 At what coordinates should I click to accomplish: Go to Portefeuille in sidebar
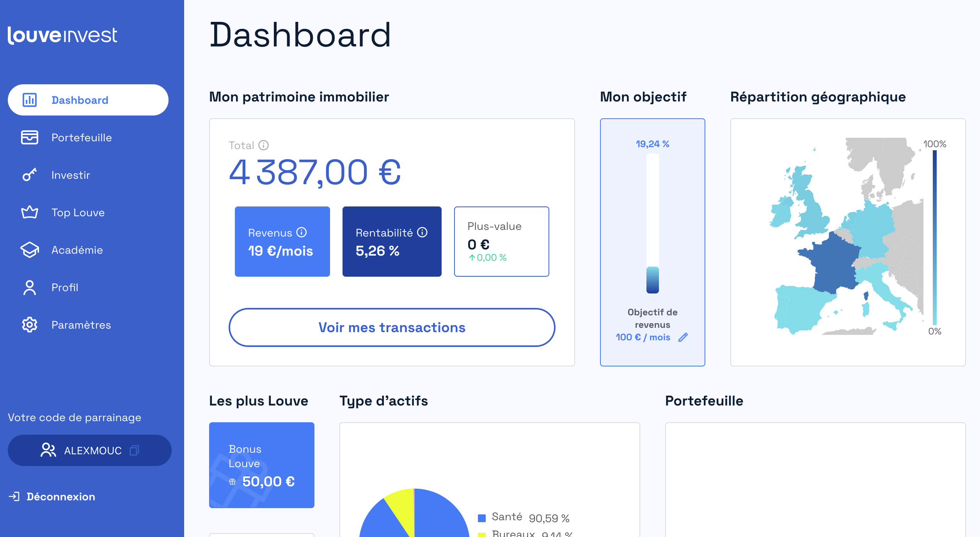pyautogui.click(x=88, y=137)
